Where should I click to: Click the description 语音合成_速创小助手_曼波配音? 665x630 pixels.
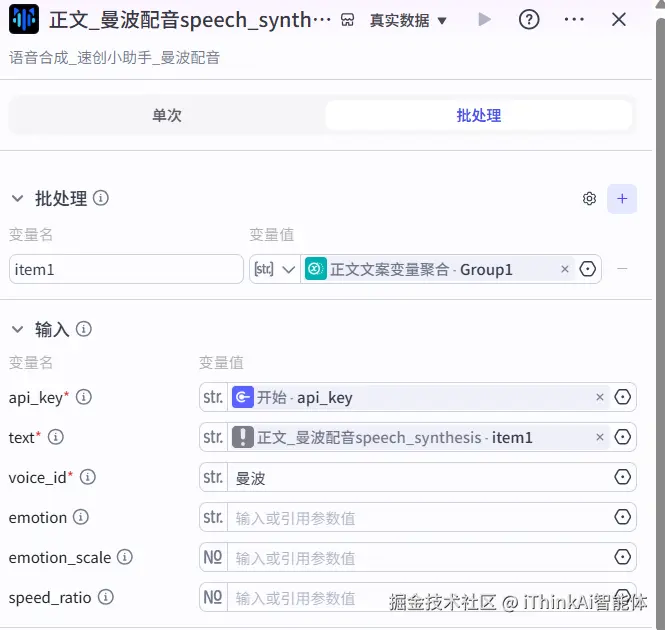click(115, 57)
